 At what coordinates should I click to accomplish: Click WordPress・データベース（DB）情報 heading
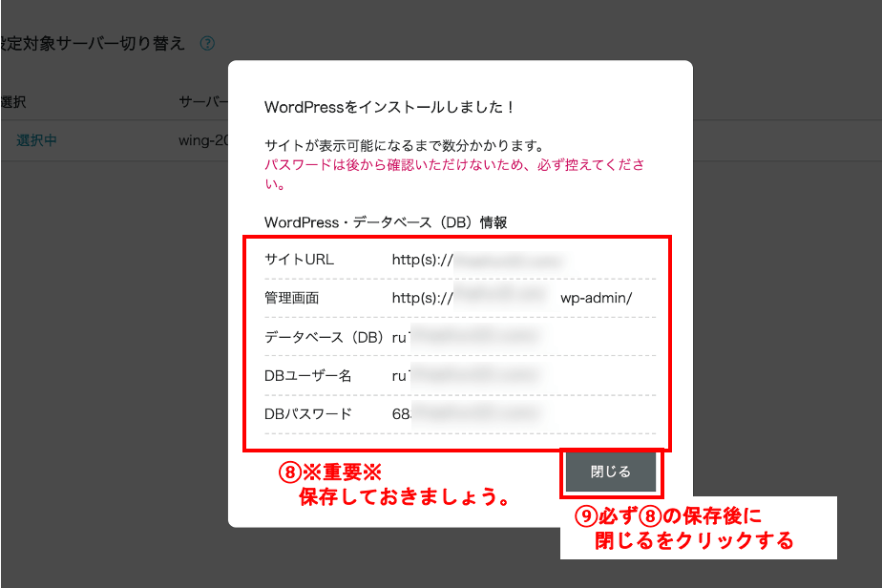tap(386, 222)
